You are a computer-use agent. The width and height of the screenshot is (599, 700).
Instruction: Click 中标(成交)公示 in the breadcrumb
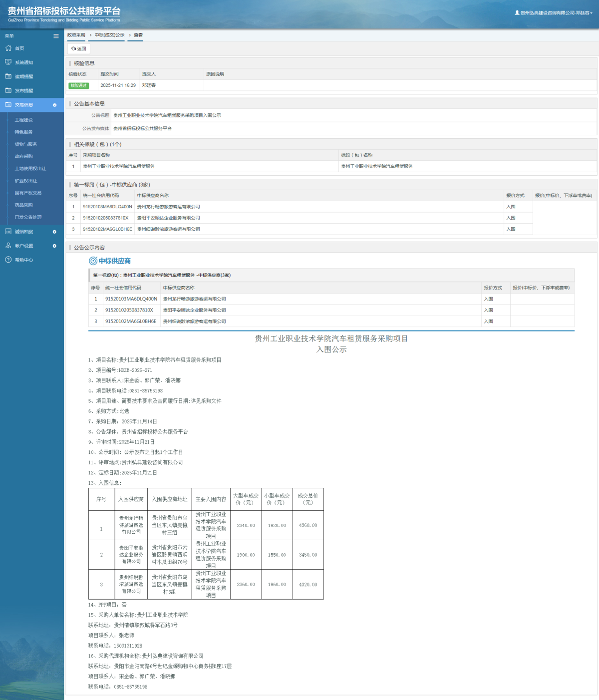point(109,35)
